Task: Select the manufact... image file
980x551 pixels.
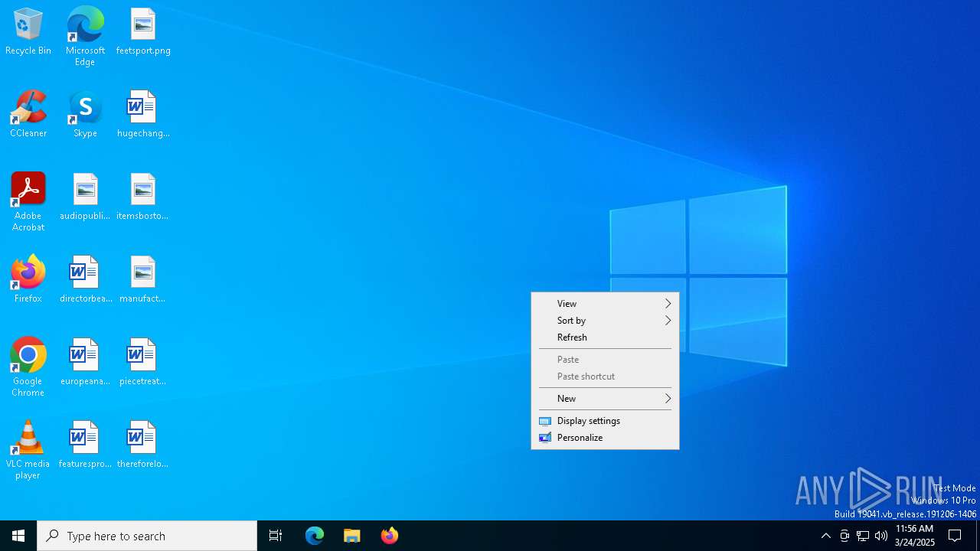Action: click(x=143, y=280)
